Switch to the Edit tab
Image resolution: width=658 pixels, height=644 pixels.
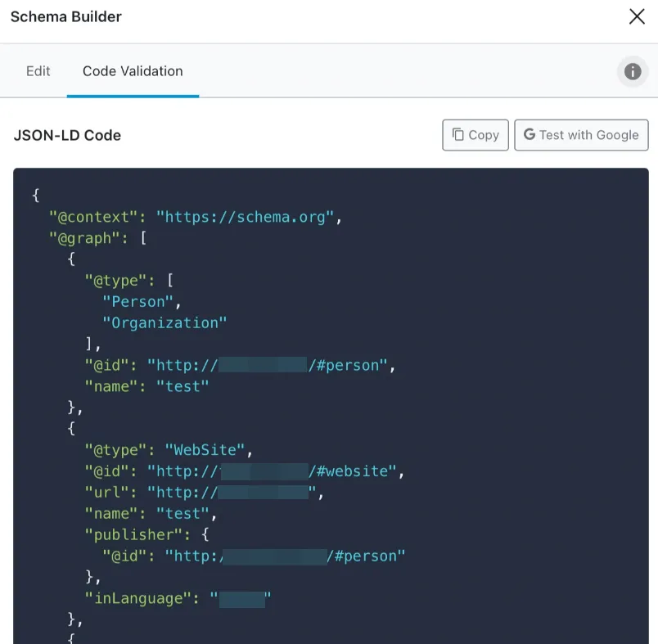38,71
